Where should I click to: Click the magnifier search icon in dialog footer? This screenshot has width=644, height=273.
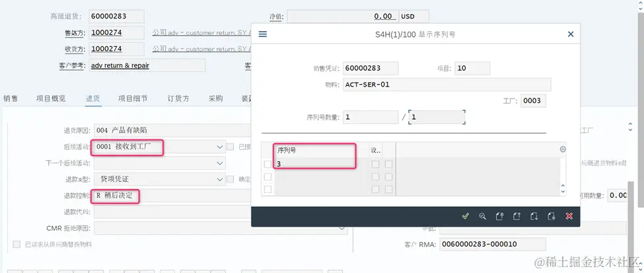coord(483,216)
